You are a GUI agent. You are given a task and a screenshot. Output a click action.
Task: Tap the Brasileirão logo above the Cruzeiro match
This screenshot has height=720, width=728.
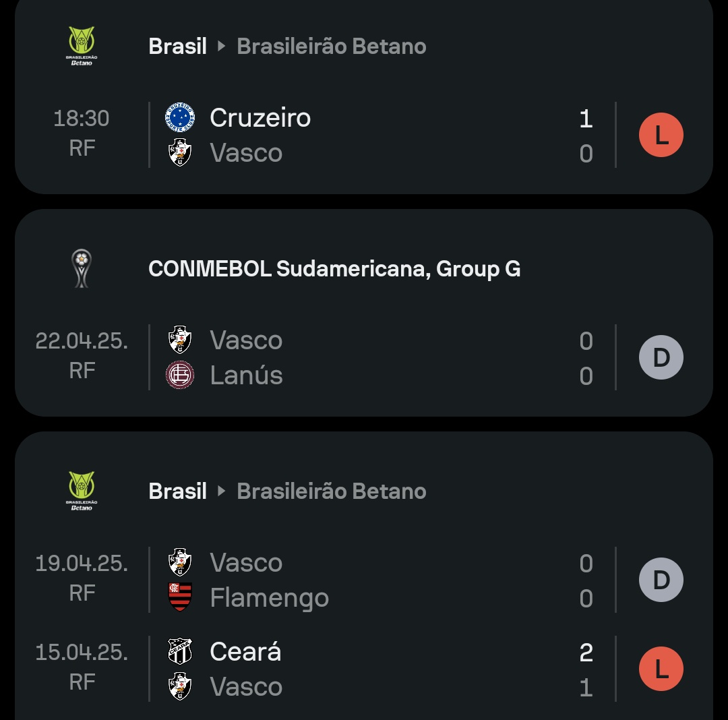pos(82,46)
